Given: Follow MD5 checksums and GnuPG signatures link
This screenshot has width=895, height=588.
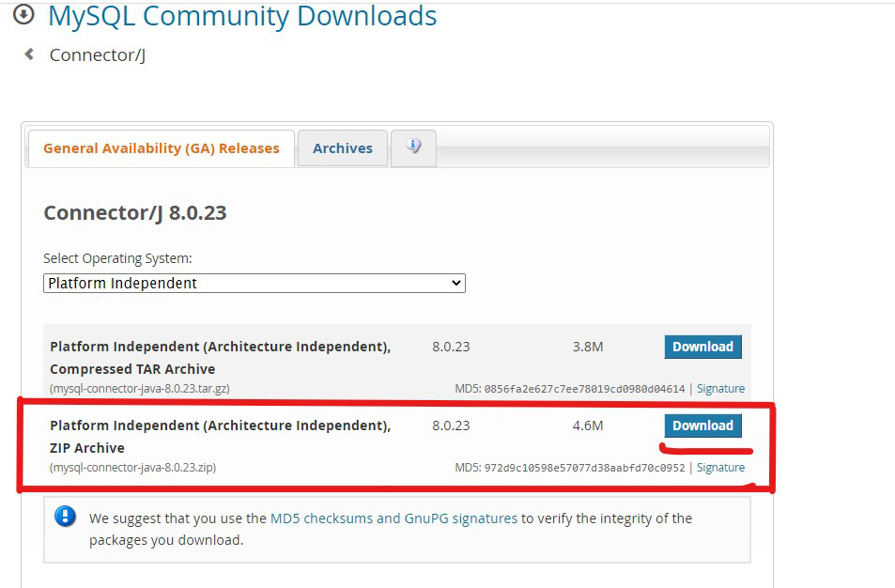Looking at the screenshot, I should 393,518.
